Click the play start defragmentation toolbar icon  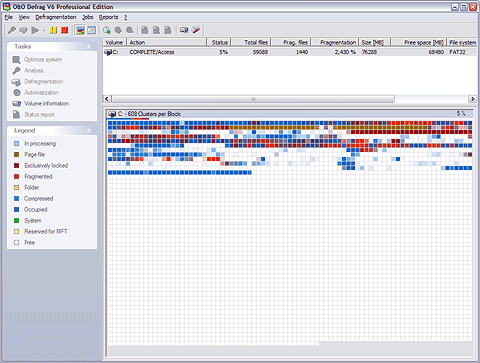[35, 30]
